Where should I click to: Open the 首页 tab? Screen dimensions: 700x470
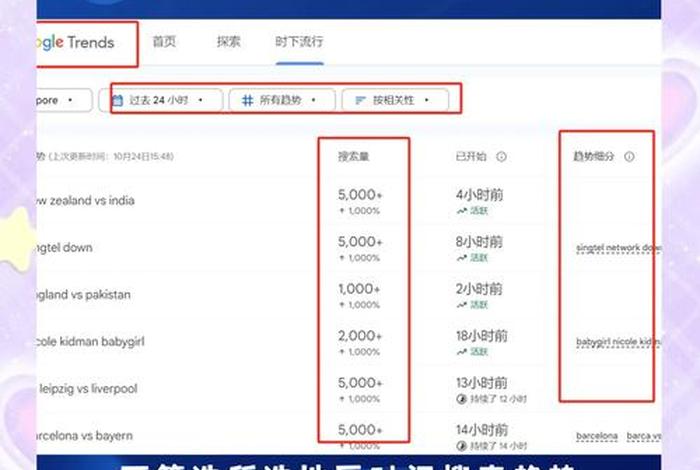point(164,42)
